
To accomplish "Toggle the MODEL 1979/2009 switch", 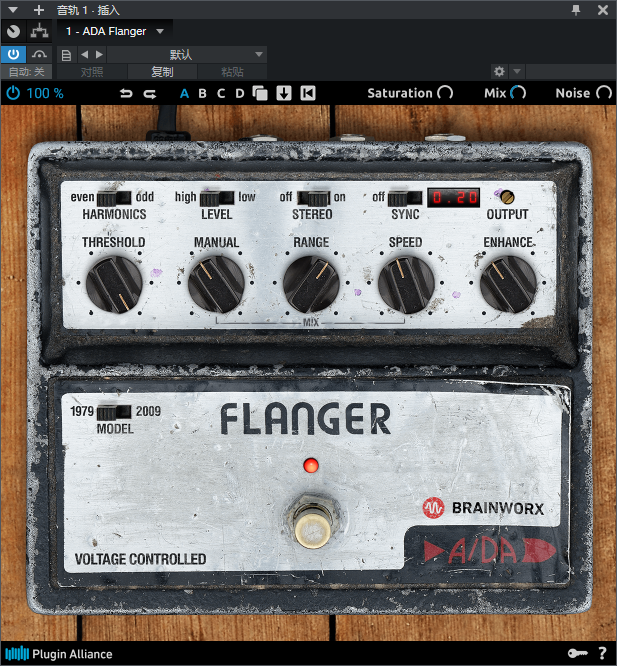I will click(114, 412).
